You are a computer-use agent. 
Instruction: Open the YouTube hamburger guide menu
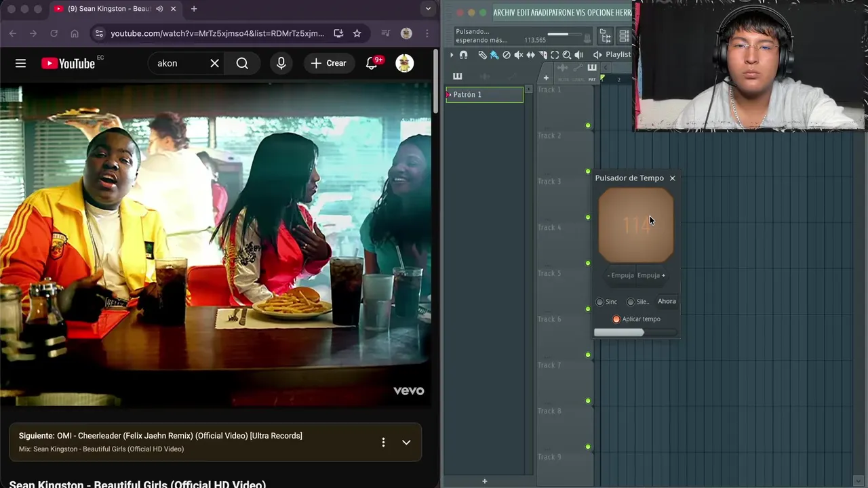click(x=20, y=63)
